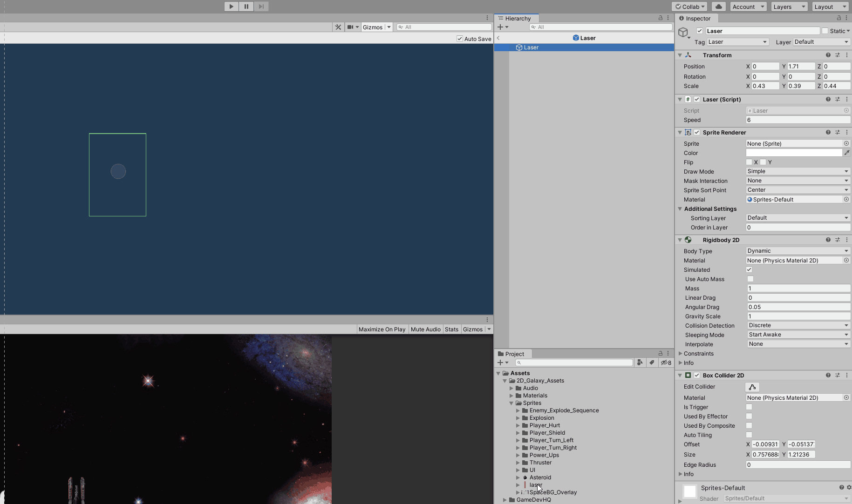
Task: Open Sprite object picker circle
Action: coord(846,144)
